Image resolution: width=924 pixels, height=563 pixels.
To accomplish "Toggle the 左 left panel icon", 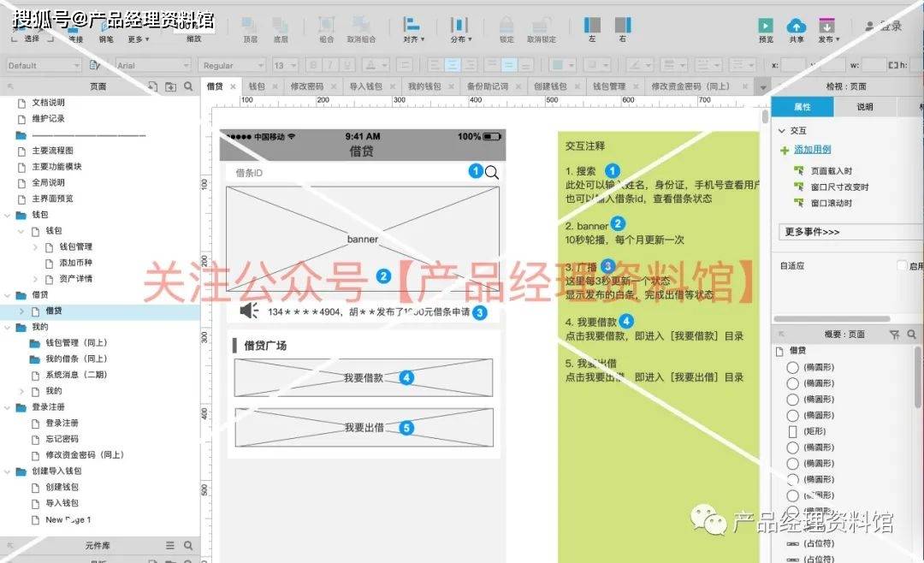I will click(592, 25).
